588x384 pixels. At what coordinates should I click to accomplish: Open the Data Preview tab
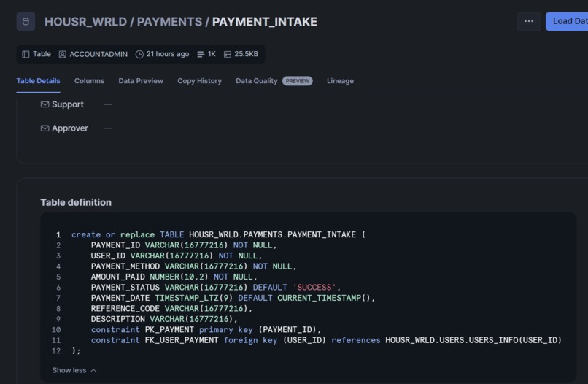tap(141, 81)
